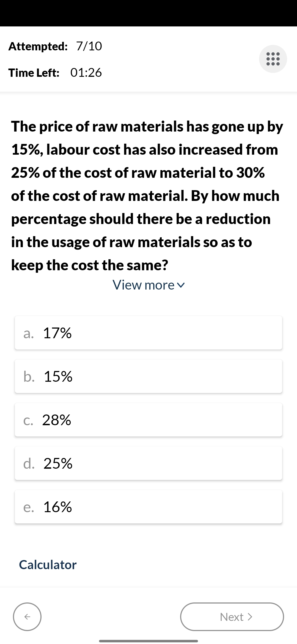Choose answer option c. 28%
This screenshot has width=297, height=644.
pos(148,420)
